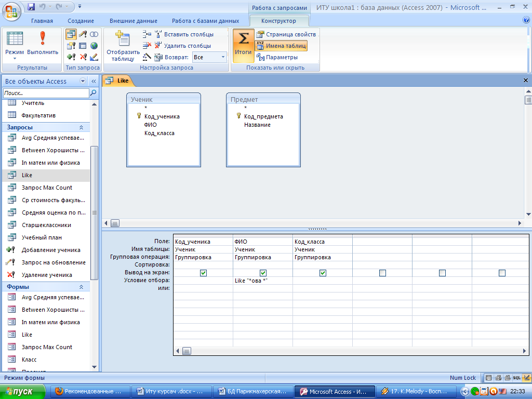Screen dimensions: 532x399
Task: Click the insert rows icon
Action: point(147,34)
